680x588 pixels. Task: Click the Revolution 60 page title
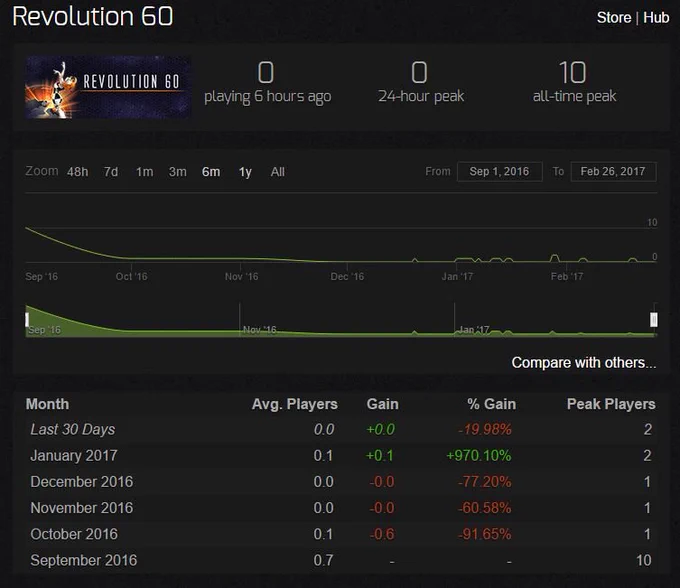tap(93, 17)
